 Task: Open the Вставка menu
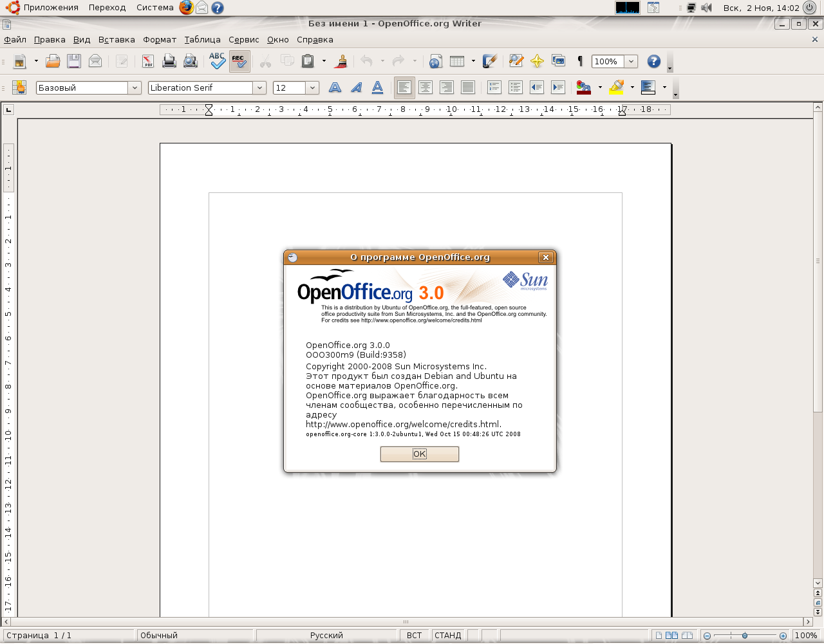pyautogui.click(x=117, y=39)
